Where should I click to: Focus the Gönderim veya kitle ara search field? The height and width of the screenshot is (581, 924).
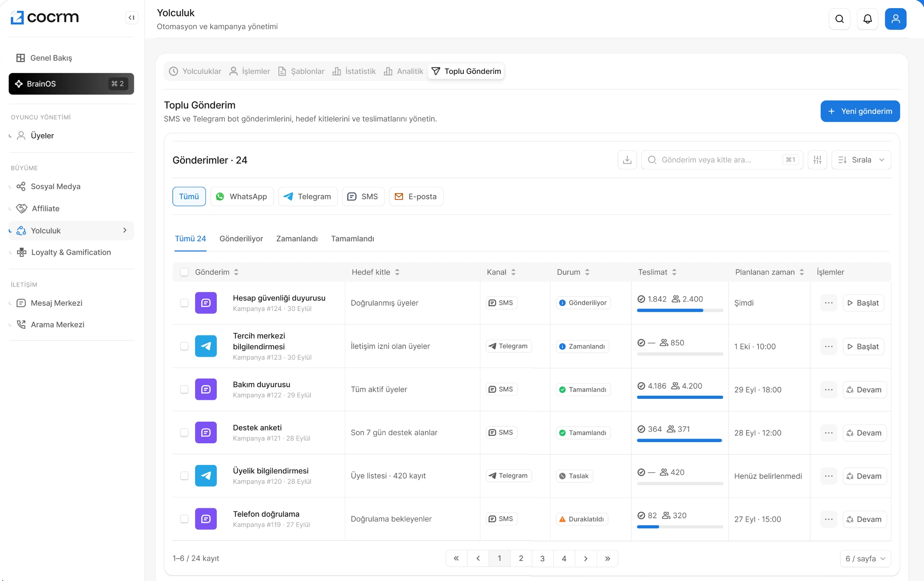[722, 160]
